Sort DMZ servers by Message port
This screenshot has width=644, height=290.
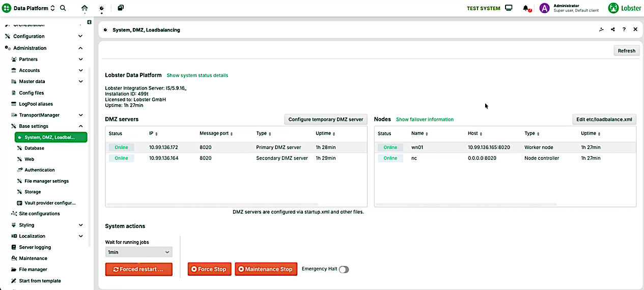point(216,133)
